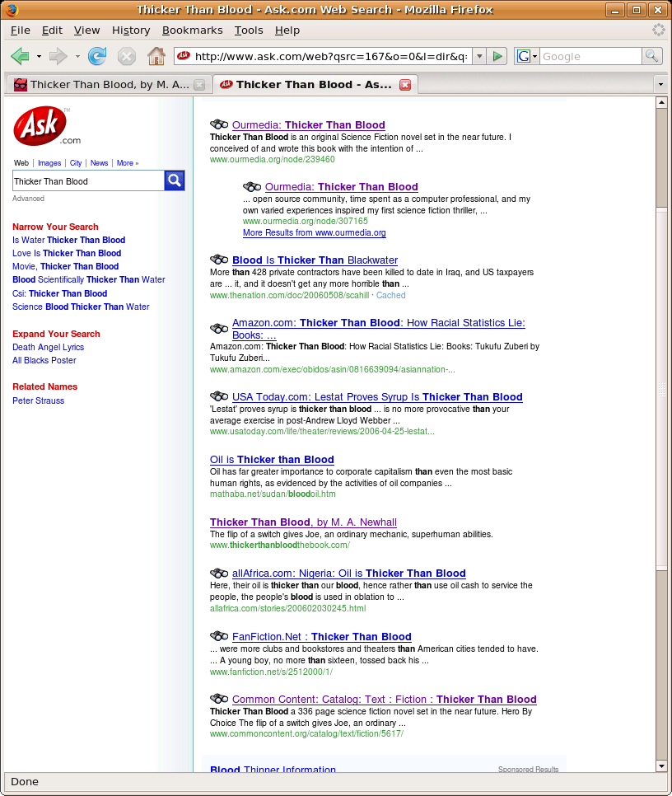Open the Tools menu
The width and height of the screenshot is (672, 796).
tap(249, 30)
